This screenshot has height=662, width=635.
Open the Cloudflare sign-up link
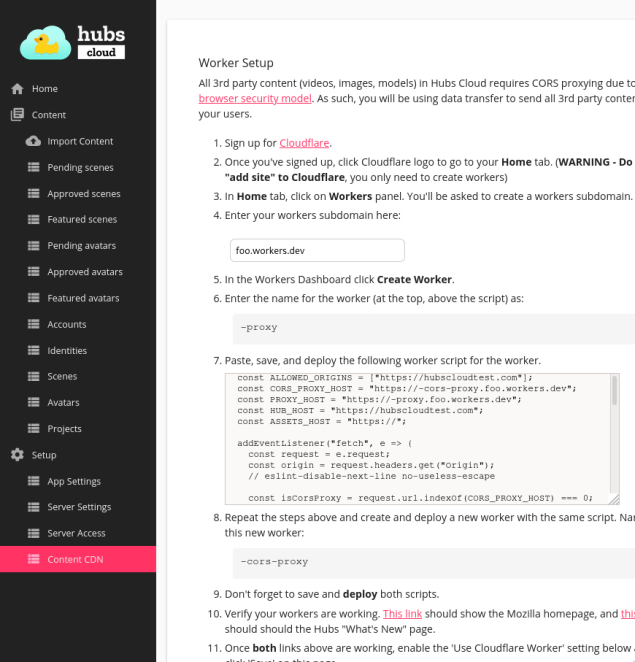click(304, 143)
